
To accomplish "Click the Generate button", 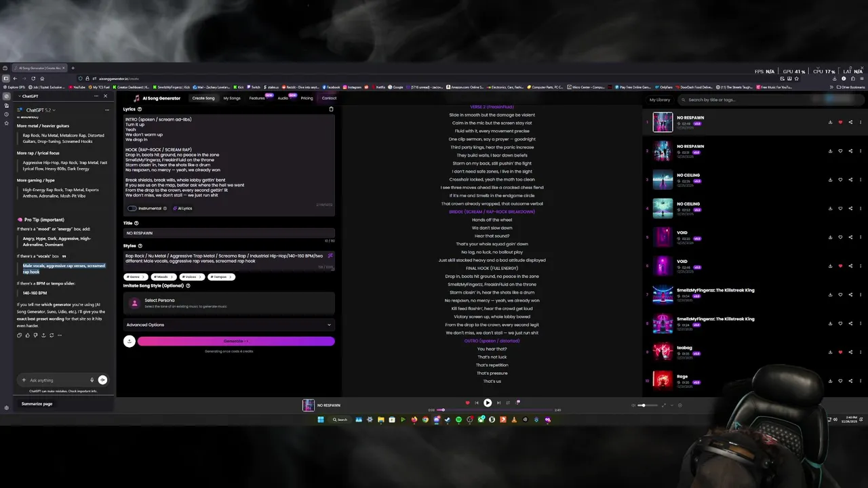I will (236, 341).
